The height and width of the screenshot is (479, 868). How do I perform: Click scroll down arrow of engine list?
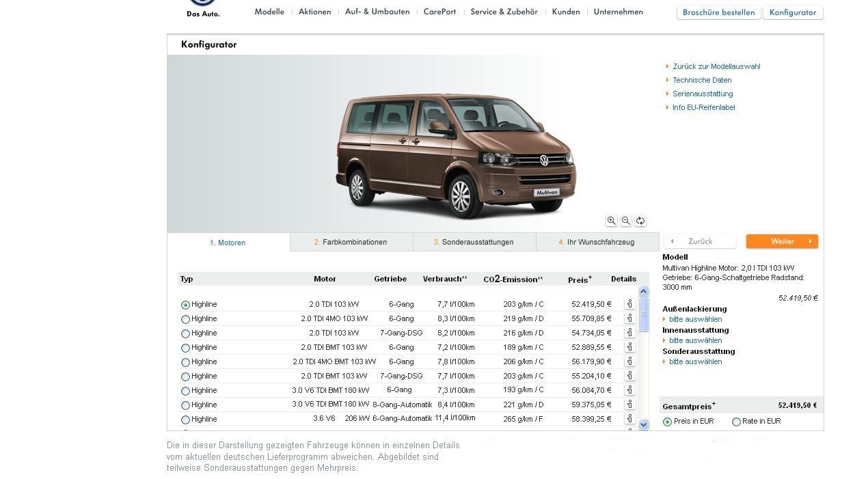643,425
